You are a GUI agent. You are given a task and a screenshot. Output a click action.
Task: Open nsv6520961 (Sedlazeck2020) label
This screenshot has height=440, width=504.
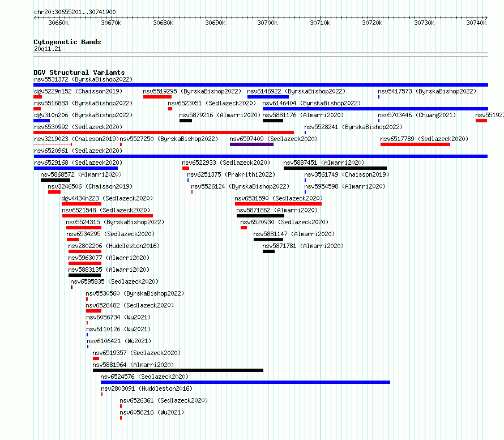click(78, 151)
